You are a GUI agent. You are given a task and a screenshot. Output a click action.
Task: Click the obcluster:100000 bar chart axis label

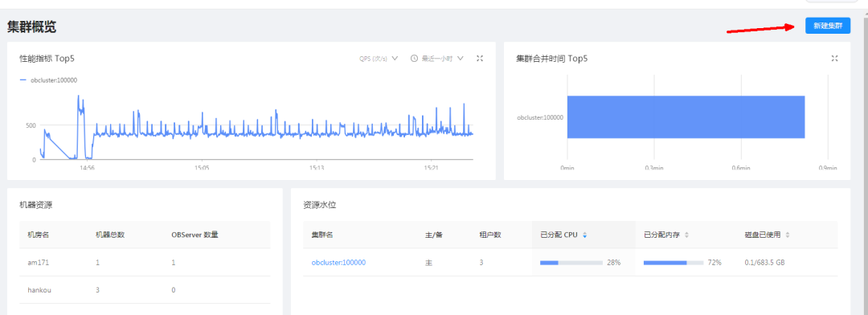(540, 117)
